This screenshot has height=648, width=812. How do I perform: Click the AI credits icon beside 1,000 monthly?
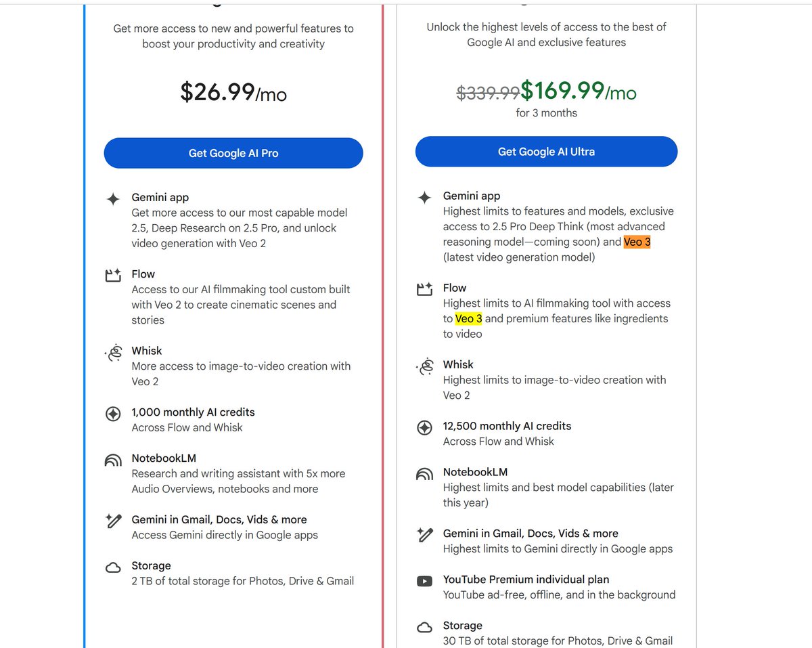pos(113,413)
